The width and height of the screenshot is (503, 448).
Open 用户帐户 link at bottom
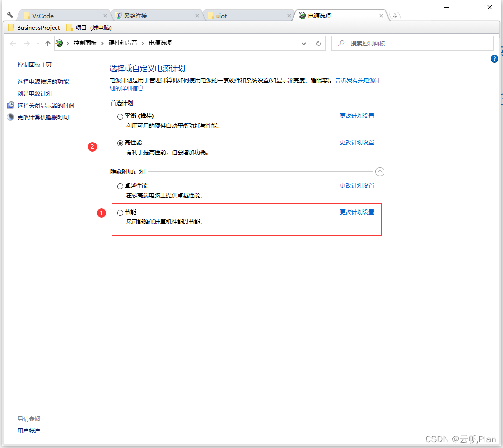point(28,430)
